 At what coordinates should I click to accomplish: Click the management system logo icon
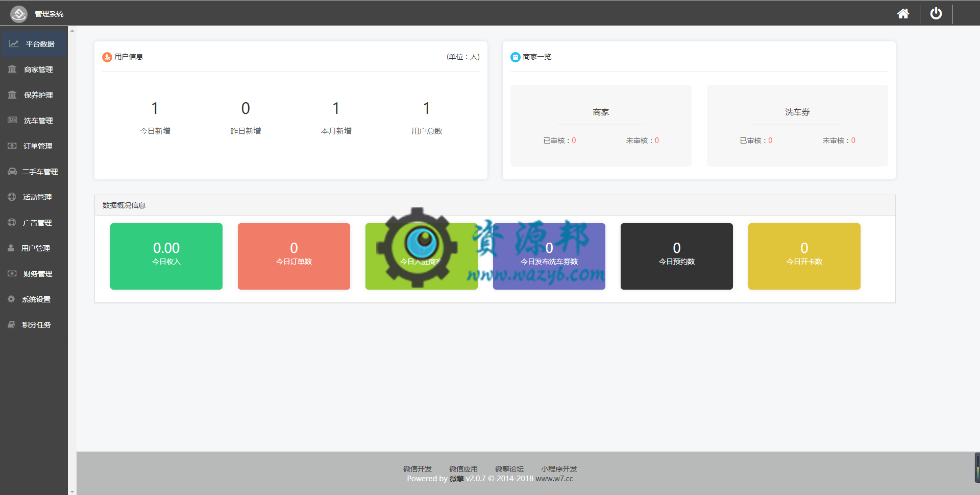pyautogui.click(x=19, y=14)
